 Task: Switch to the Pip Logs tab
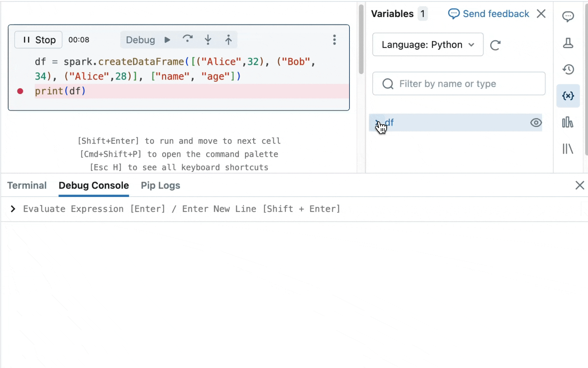160,185
